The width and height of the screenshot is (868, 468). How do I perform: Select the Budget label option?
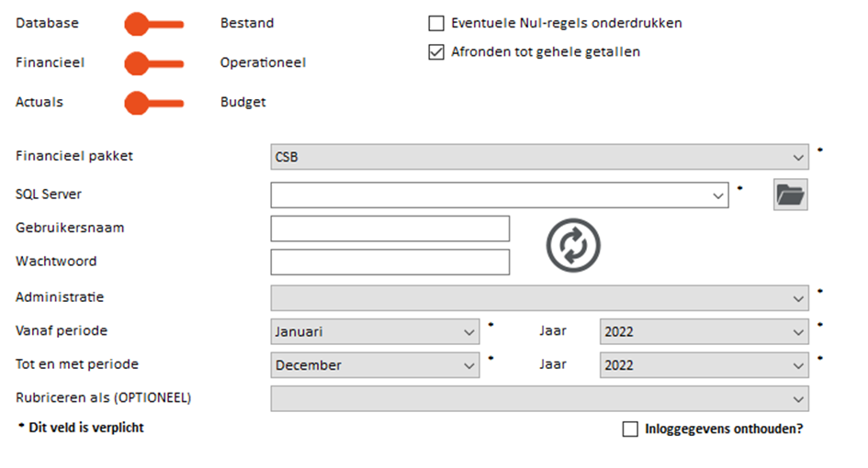[x=243, y=103]
